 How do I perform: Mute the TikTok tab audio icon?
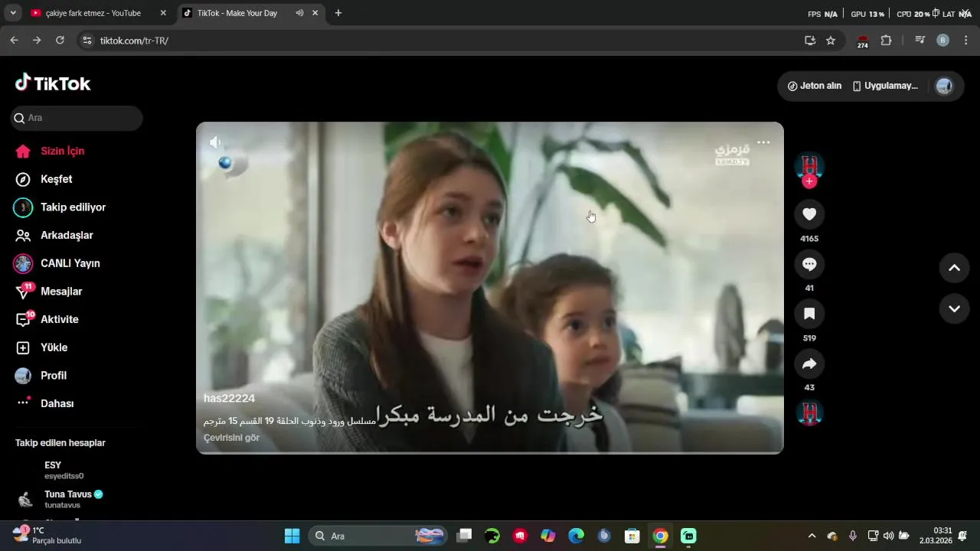click(x=299, y=13)
